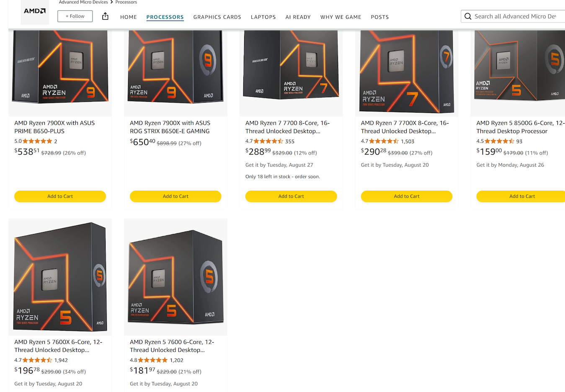
Task: Follow the Advanced Micro Devices store
Action: (75, 16)
